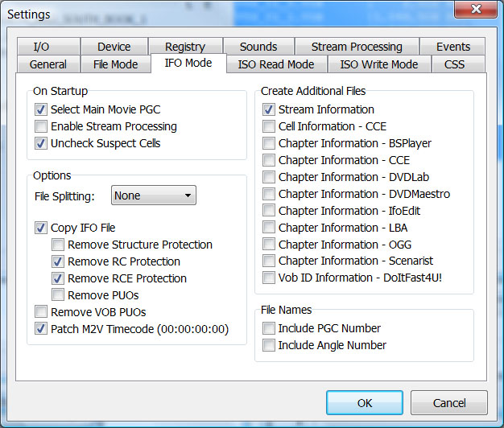
Task: Switch to the File Mode tab
Action: (114, 64)
